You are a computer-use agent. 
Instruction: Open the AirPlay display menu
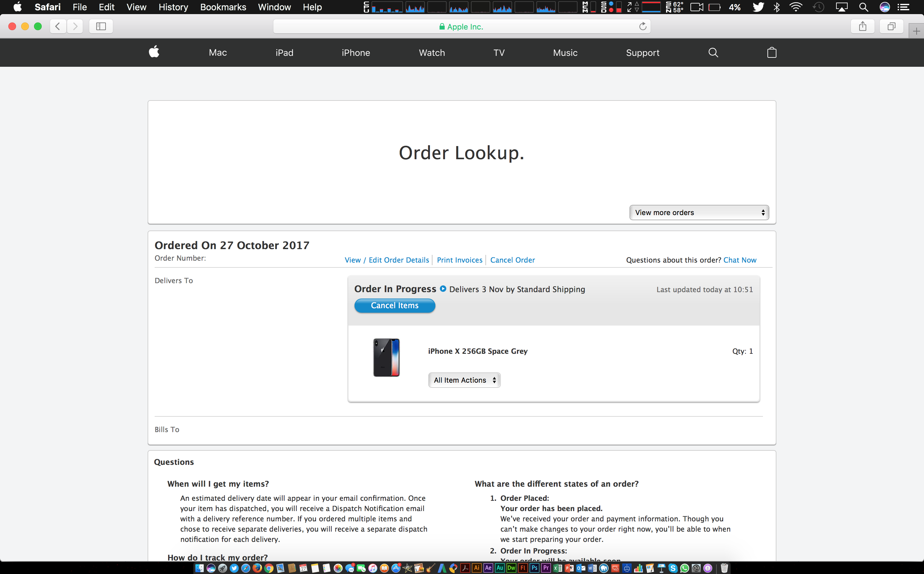841,7
